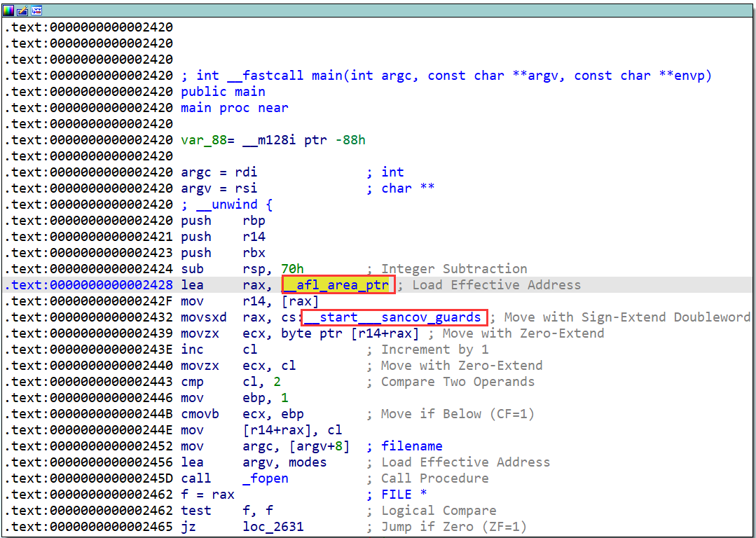Viewport: 756px width, 538px height.
Task: Select the 'cmovb ecx, ebp' instruction
Action: pos(242,414)
